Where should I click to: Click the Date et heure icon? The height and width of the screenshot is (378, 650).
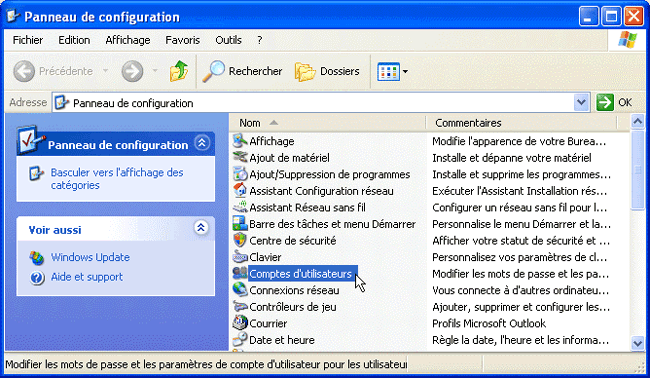[240, 340]
